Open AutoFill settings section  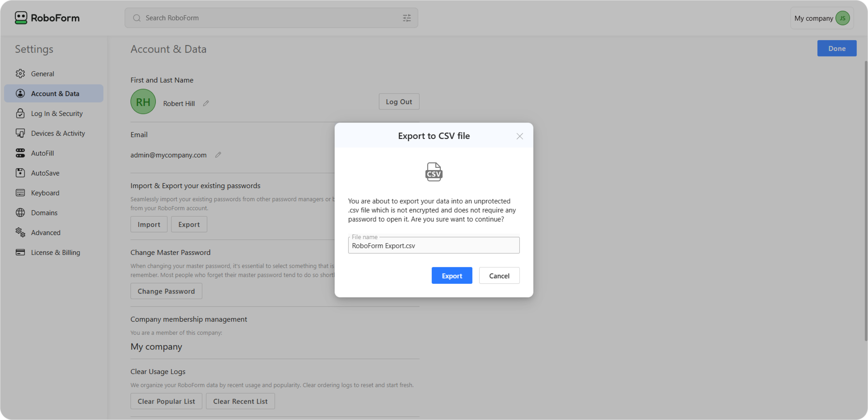(x=54, y=153)
